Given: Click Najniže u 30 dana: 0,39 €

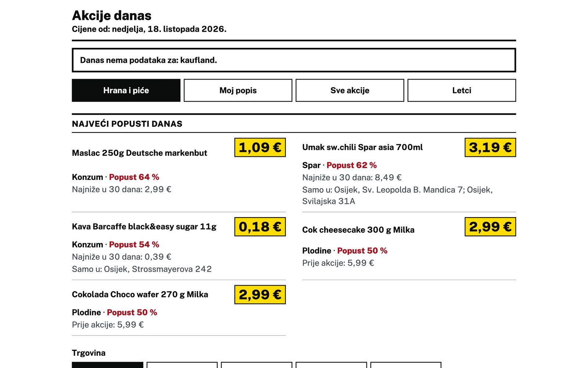Looking at the screenshot, I should (x=122, y=257).
